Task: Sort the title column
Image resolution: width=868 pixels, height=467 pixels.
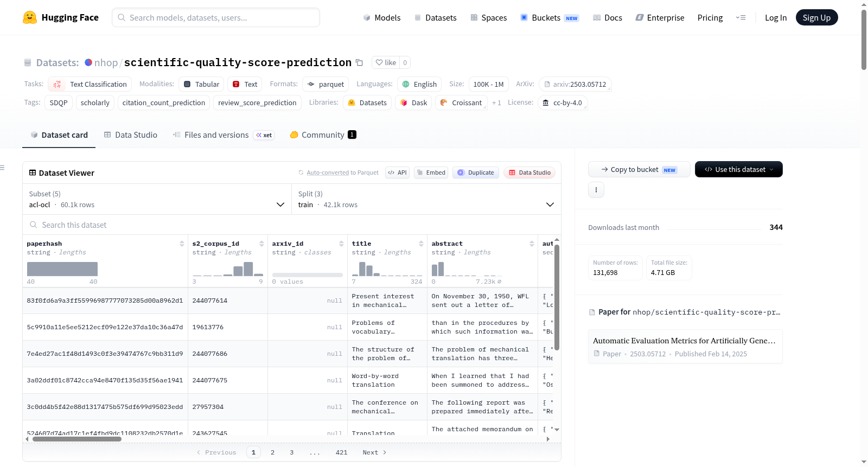Action: 421,244
